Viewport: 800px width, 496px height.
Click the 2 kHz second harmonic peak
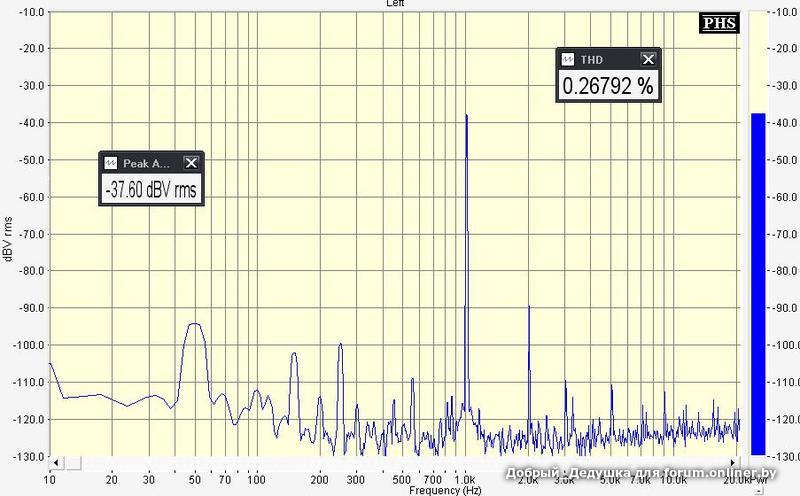(529, 307)
